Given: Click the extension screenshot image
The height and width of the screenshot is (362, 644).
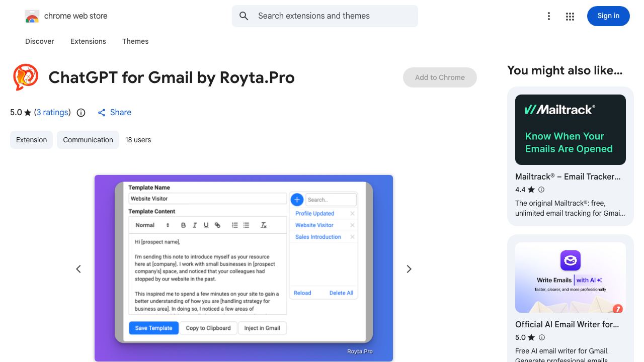Looking at the screenshot, I should click(x=244, y=268).
